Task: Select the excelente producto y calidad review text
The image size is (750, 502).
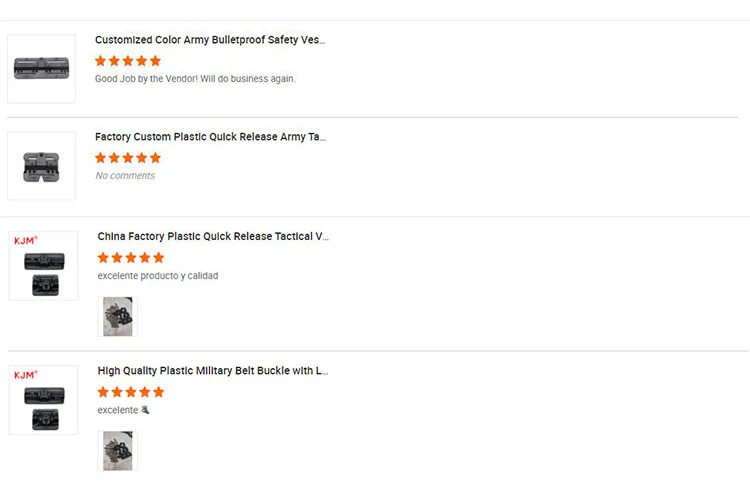Action: [158, 276]
